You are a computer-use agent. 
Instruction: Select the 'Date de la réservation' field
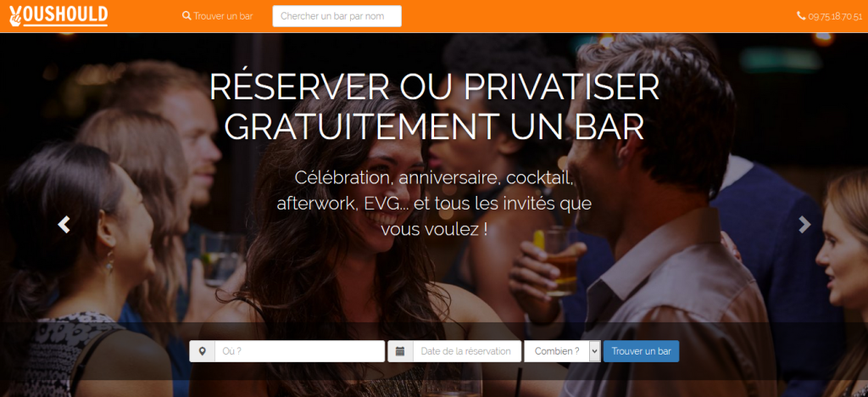tap(467, 351)
